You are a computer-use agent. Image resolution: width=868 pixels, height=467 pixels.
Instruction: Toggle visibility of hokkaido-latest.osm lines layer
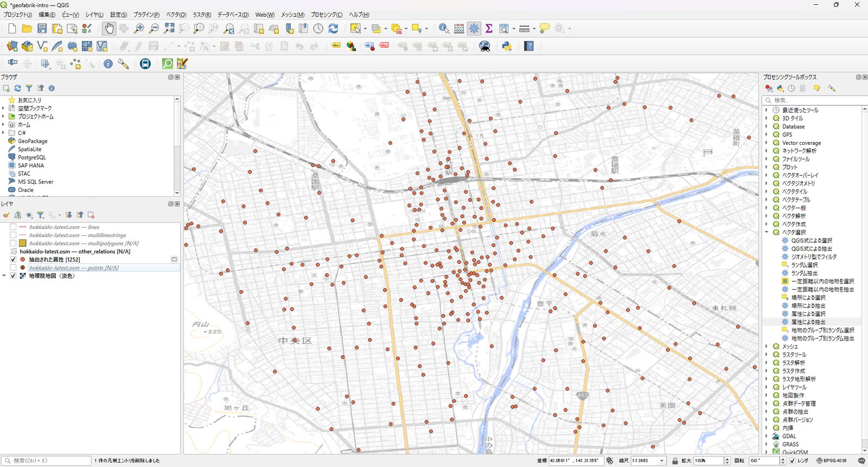coord(13,227)
